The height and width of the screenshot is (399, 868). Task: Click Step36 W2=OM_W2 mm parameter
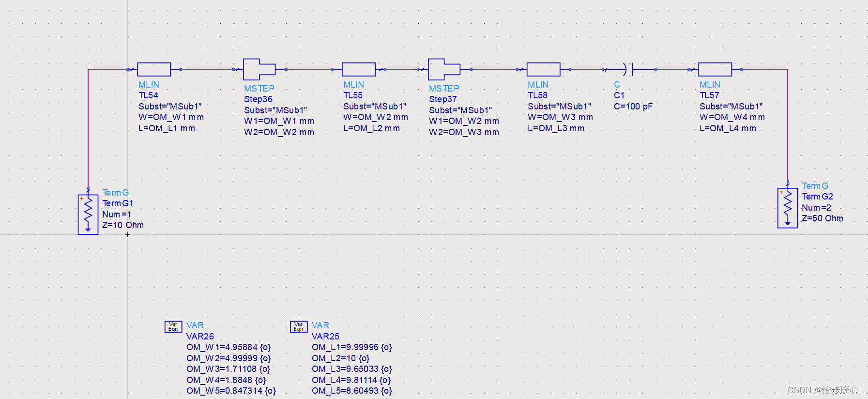click(x=279, y=132)
